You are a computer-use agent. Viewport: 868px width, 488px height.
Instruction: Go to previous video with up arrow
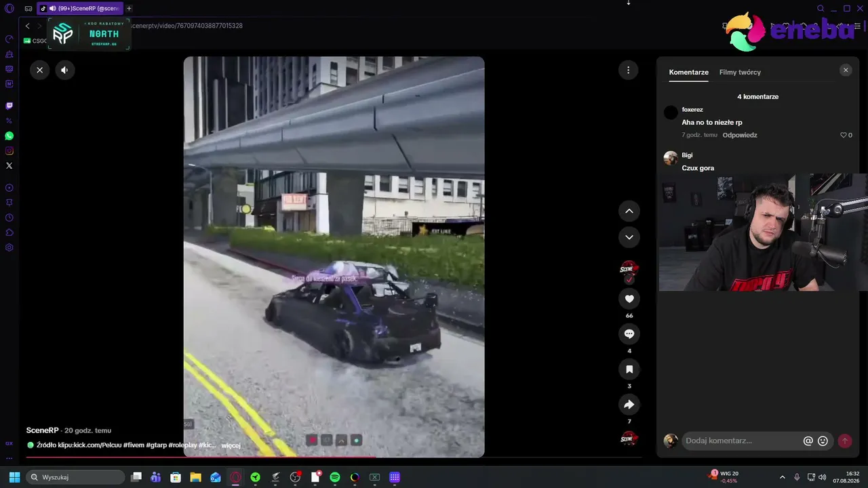click(x=629, y=211)
